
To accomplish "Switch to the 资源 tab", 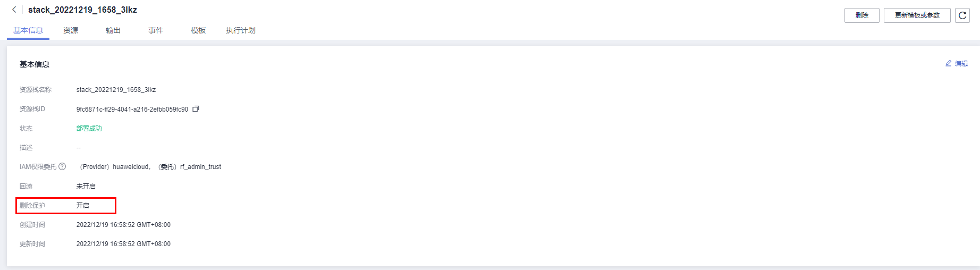I will [71, 30].
